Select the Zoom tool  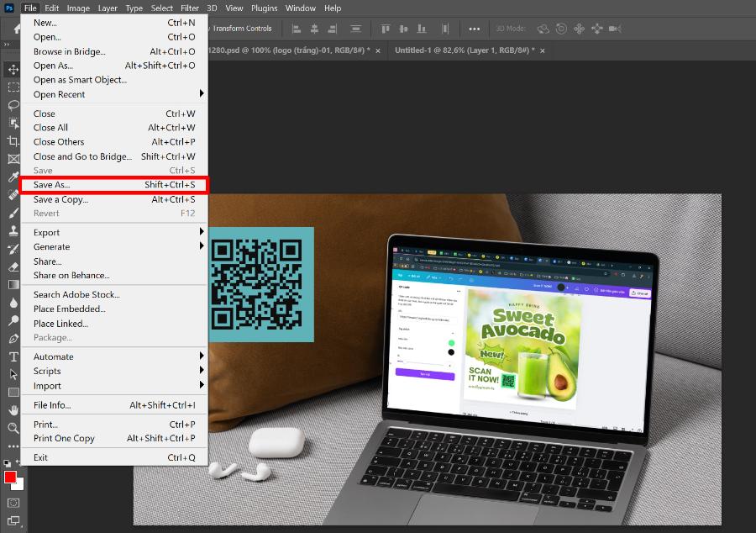tap(13, 427)
